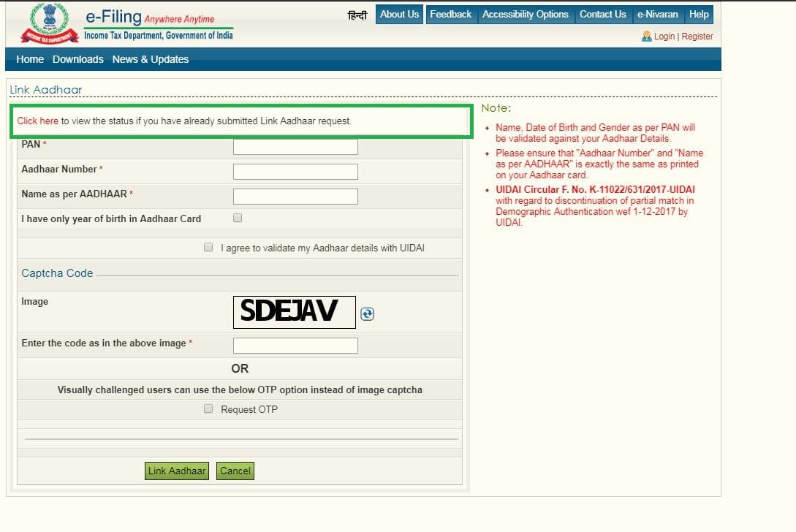
Task: Submit with the Link Aadhaar button
Action: coord(177,471)
